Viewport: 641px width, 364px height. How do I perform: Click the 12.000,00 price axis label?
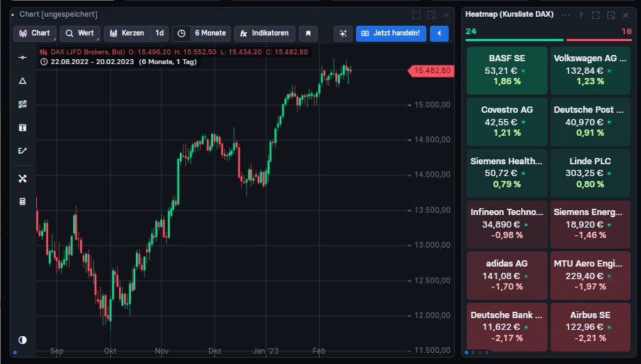coord(432,315)
